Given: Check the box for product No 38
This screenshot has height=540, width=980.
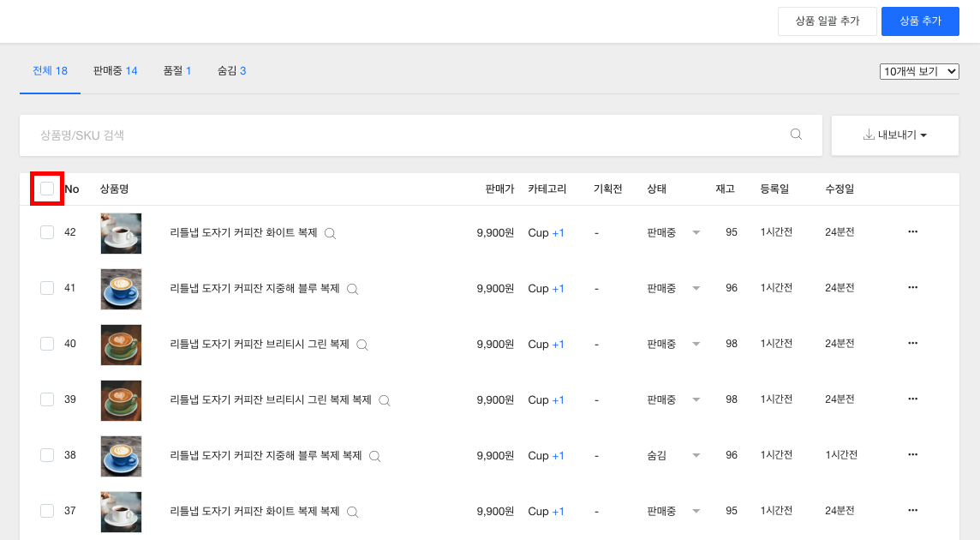Looking at the screenshot, I should [47, 455].
